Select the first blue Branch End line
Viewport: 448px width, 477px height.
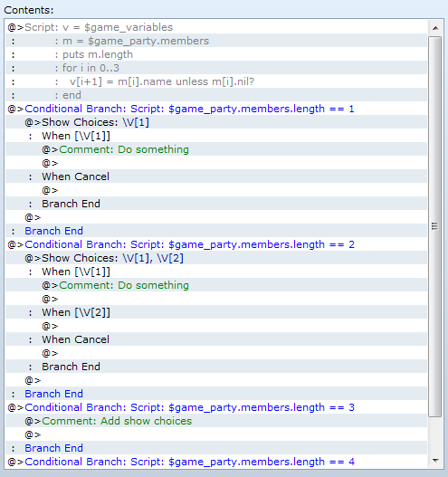click(216, 231)
